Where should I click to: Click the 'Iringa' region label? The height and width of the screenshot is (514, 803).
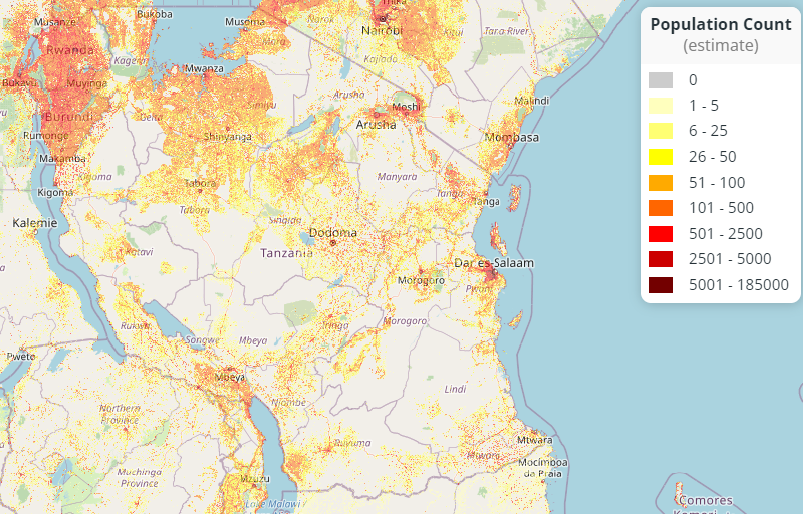(335, 326)
